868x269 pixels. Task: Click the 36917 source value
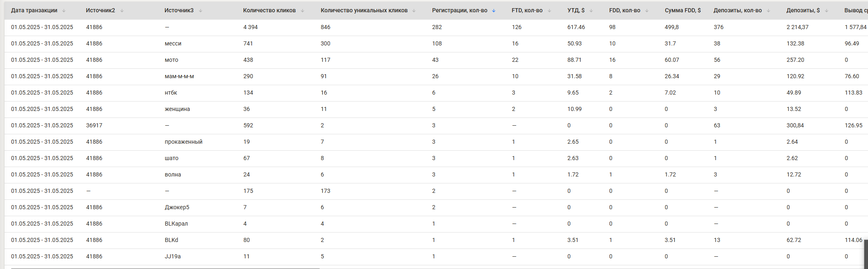(94, 125)
